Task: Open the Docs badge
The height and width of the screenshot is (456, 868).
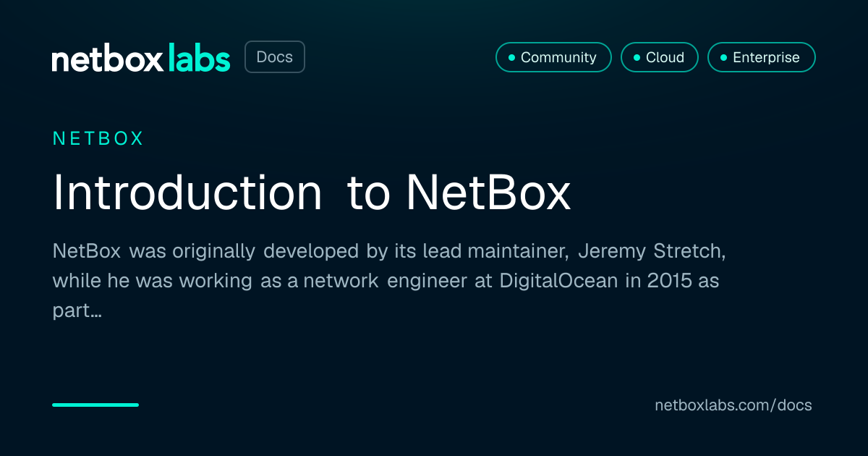Action: coord(275,57)
